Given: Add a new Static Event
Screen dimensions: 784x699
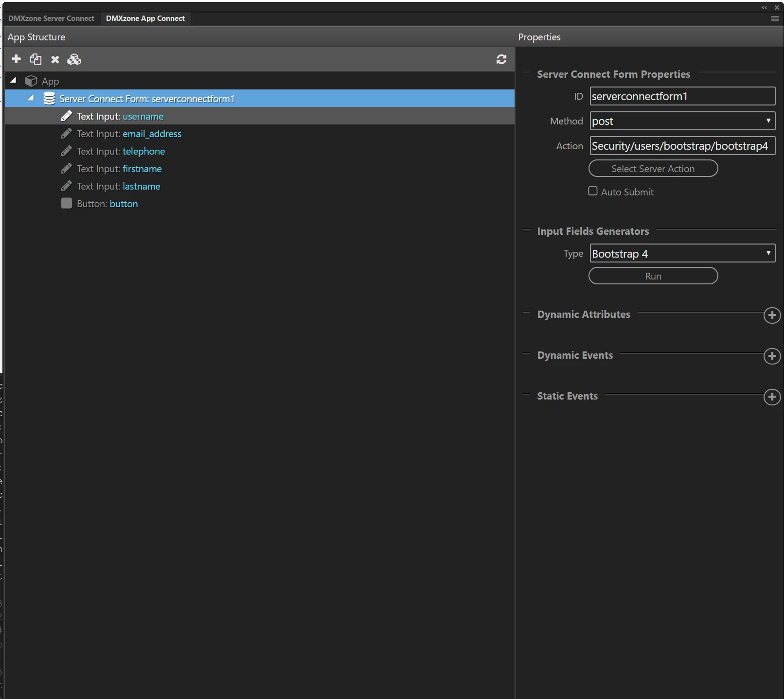Looking at the screenshot, I should pos(772,397).
